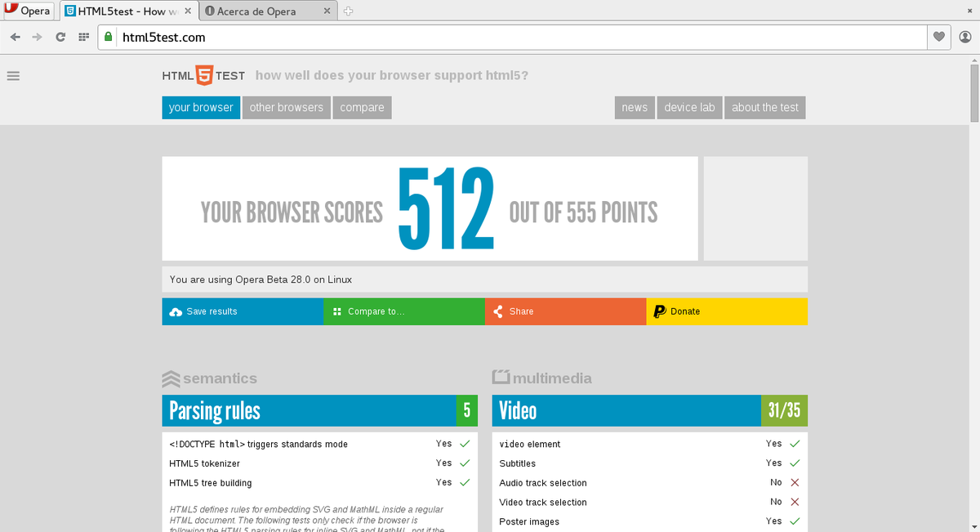
Task: Select '<!DOCTYPE html> triggers standards mode' row
Action: point(319,444)
